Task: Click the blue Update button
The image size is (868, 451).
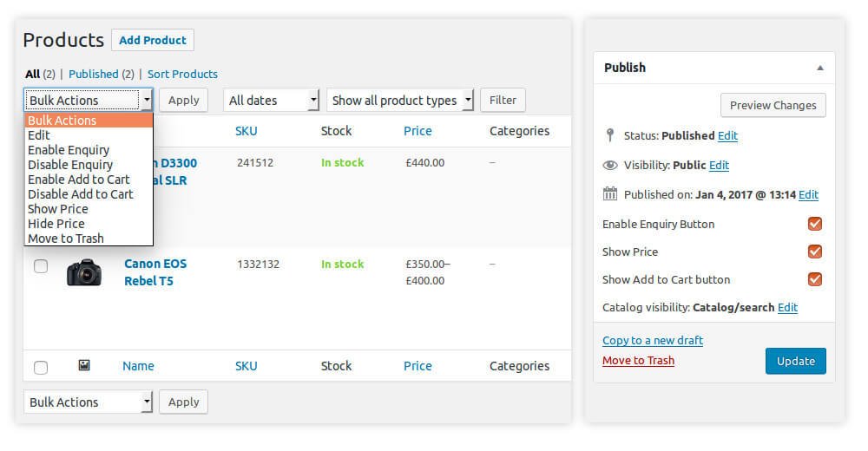Action: pyautogui.click(x=795, y=361)
